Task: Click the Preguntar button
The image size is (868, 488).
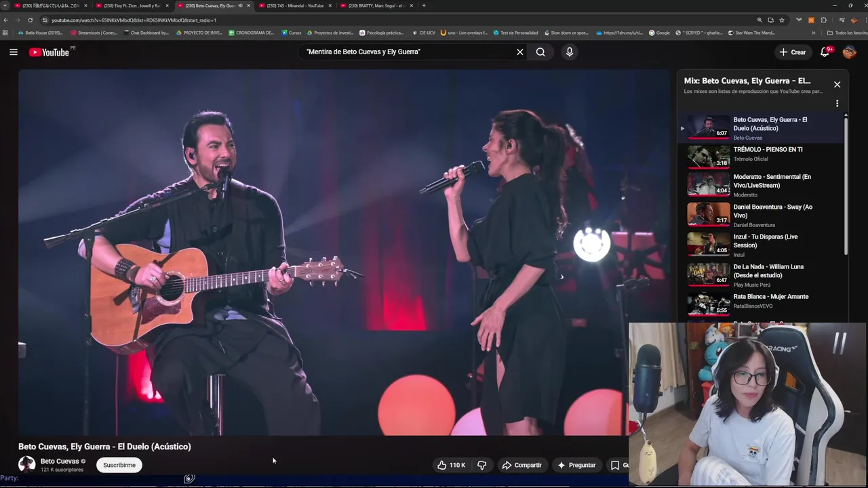Action: tap(576, 465)
